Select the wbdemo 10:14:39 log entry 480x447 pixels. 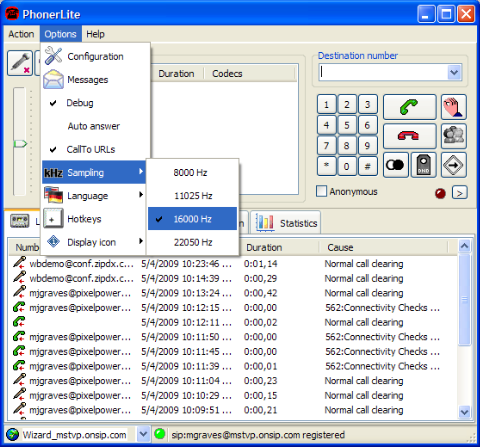point(233,278)
